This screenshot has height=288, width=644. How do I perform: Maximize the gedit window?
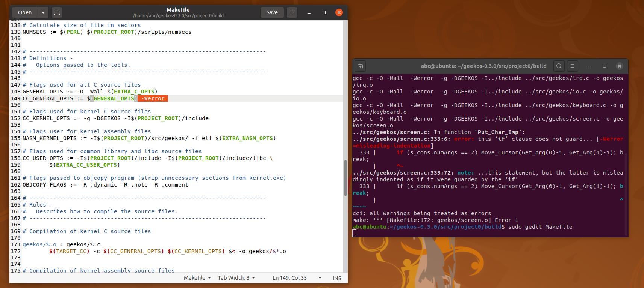coord(324,12)
